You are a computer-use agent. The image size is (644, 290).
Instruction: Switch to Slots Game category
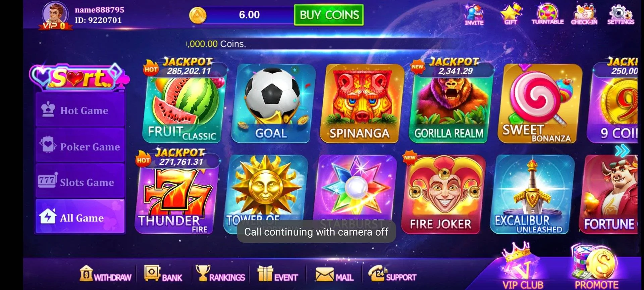(x=80, y=181)
